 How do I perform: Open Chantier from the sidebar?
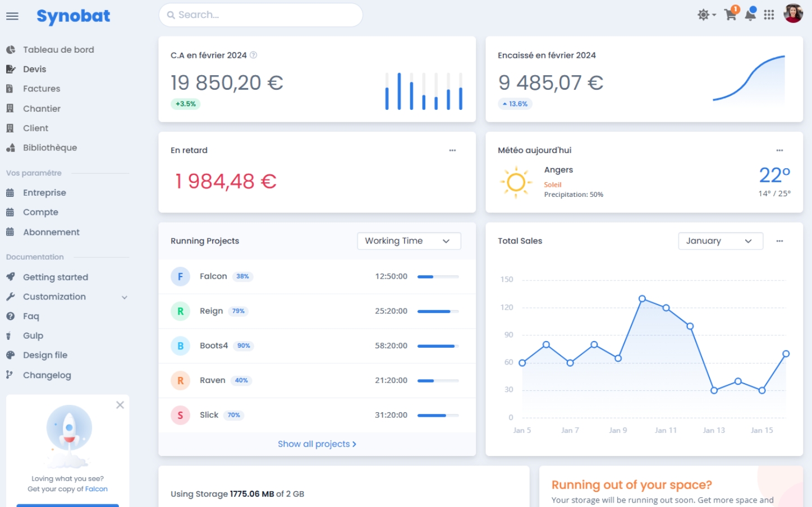point(42,109)
